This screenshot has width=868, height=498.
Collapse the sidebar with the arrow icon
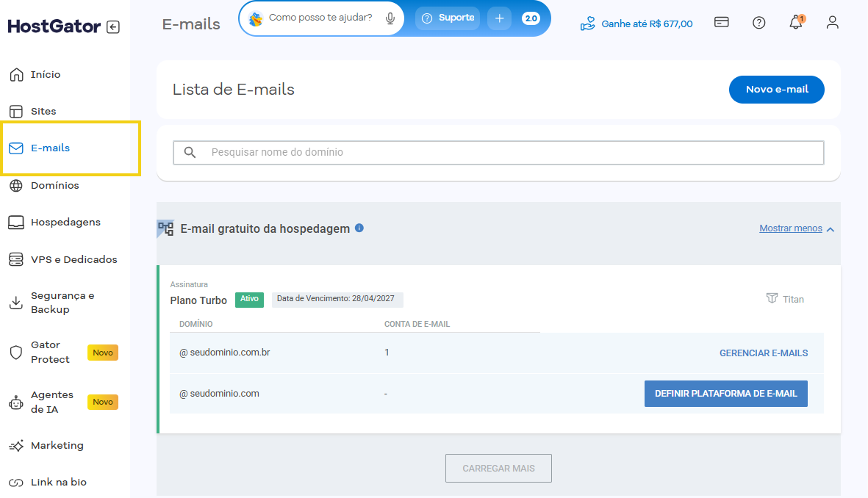pyautogui.click(x=113, y=26)
